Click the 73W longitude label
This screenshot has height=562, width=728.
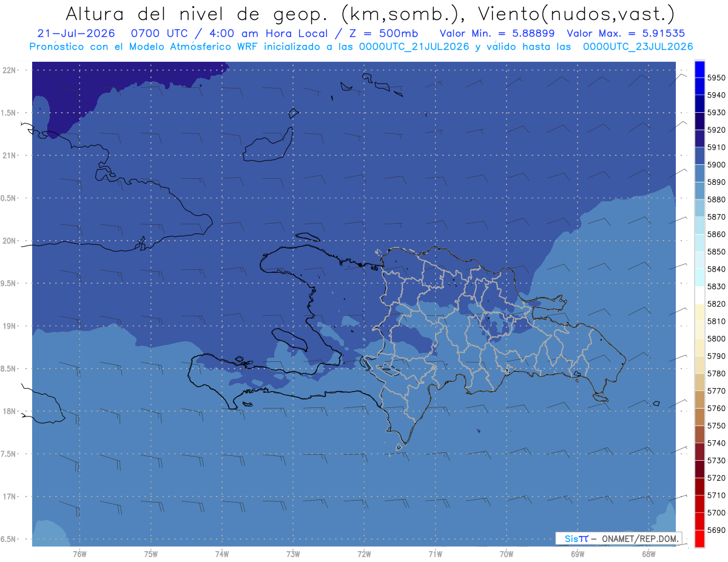click(293, 554)
